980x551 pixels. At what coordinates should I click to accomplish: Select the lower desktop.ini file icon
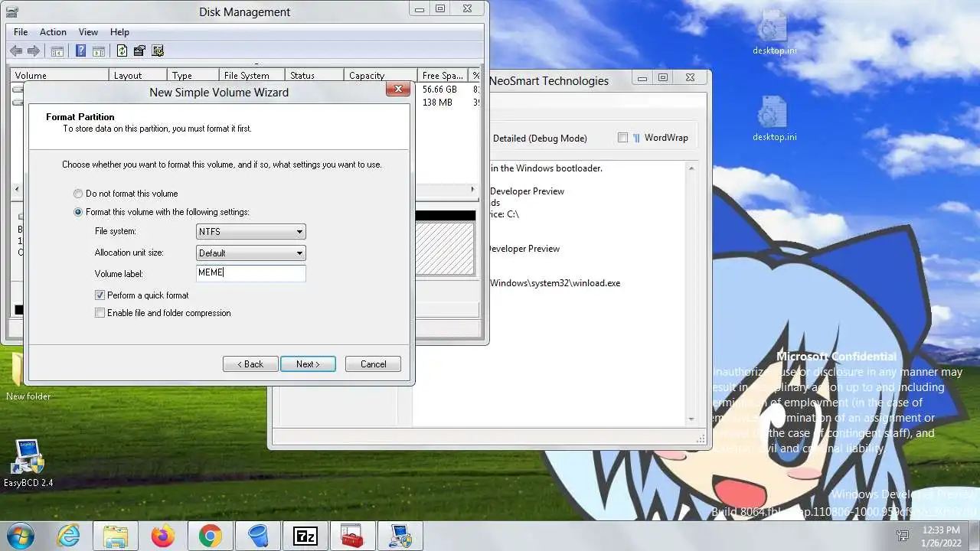pyautogui.click(x=774, y=119)
